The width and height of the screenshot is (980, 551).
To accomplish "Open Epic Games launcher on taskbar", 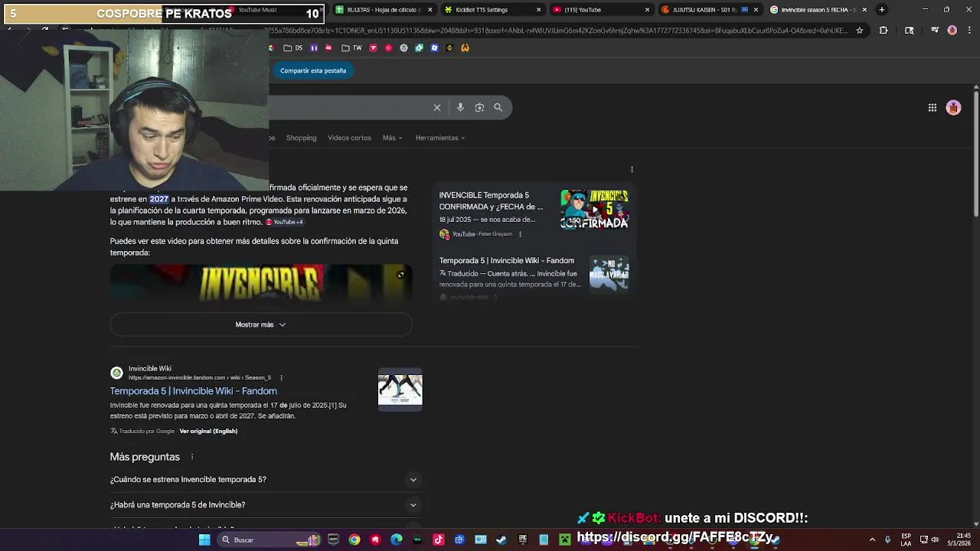I will pos(523,540).
